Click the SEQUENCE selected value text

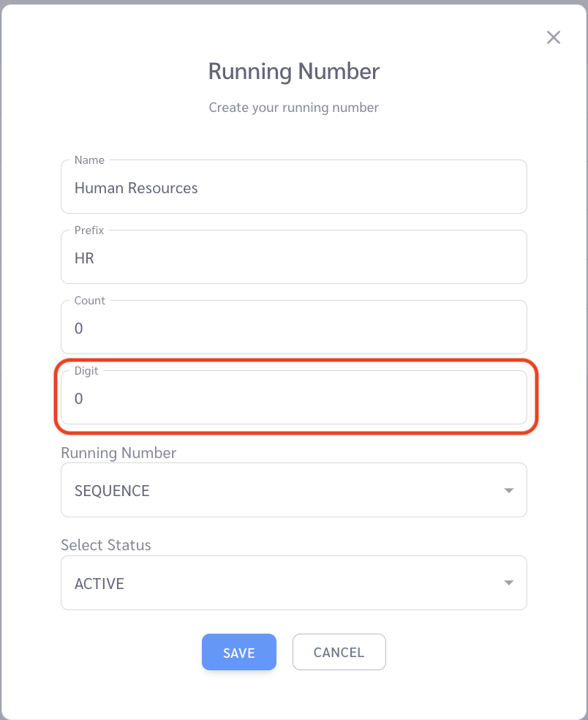pos(112,491)
